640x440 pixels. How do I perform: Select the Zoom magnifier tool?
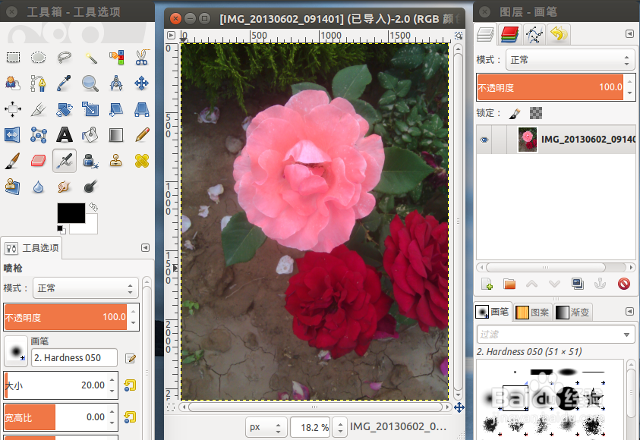(x=90, y=83)
